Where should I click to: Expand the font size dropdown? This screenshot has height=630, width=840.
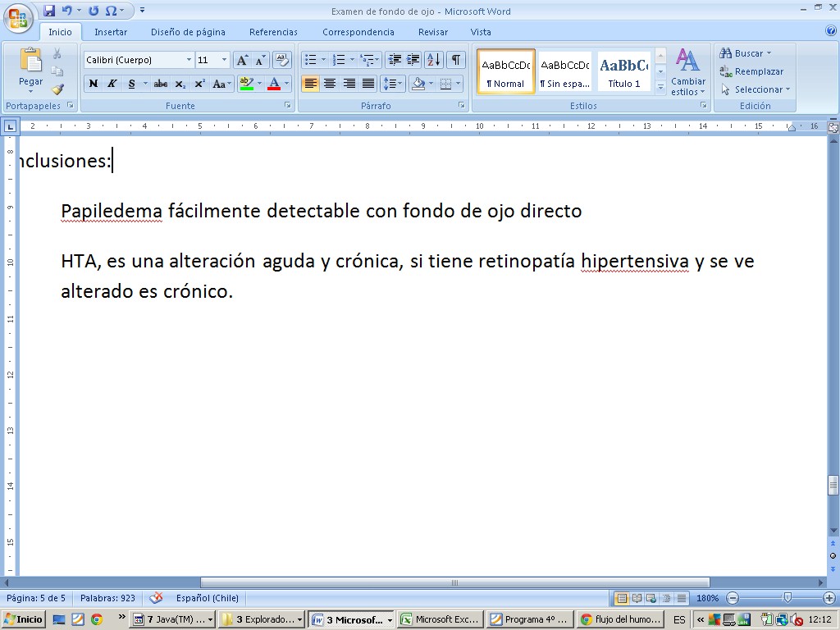click(225, 60)
